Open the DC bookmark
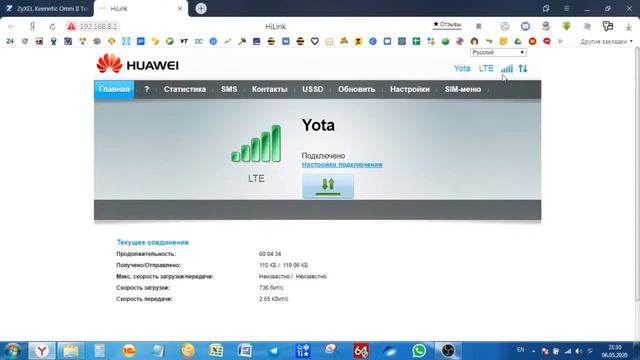Image resolution: width=640 pixels, height=360 pixels. point(199,41)
